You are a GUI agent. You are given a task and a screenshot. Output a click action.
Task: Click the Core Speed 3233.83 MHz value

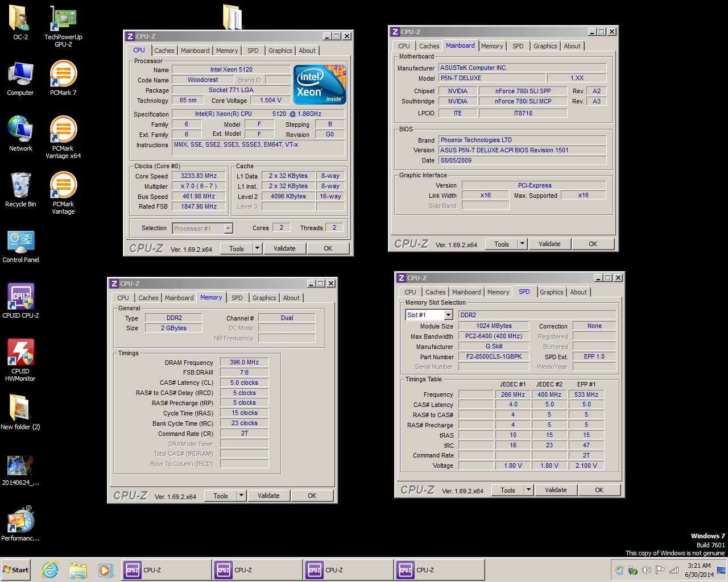[199, 176]
